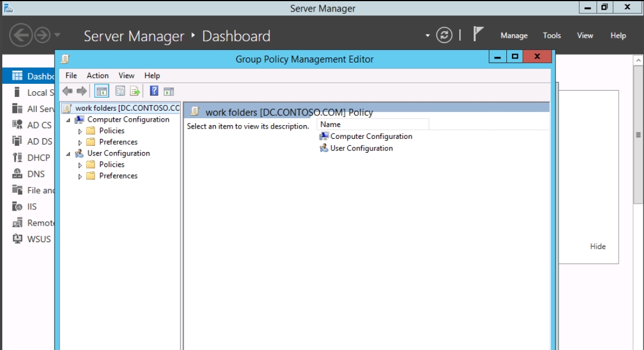
Task: Open the Notifications flag in Server Manager
Action: point(478,34)
